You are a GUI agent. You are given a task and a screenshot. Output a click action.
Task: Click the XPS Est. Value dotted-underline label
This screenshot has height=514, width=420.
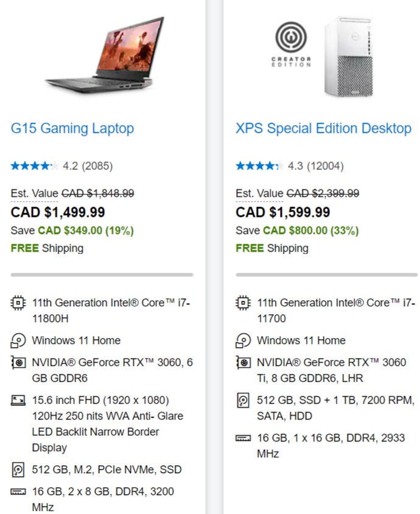[x=259, y=194]
